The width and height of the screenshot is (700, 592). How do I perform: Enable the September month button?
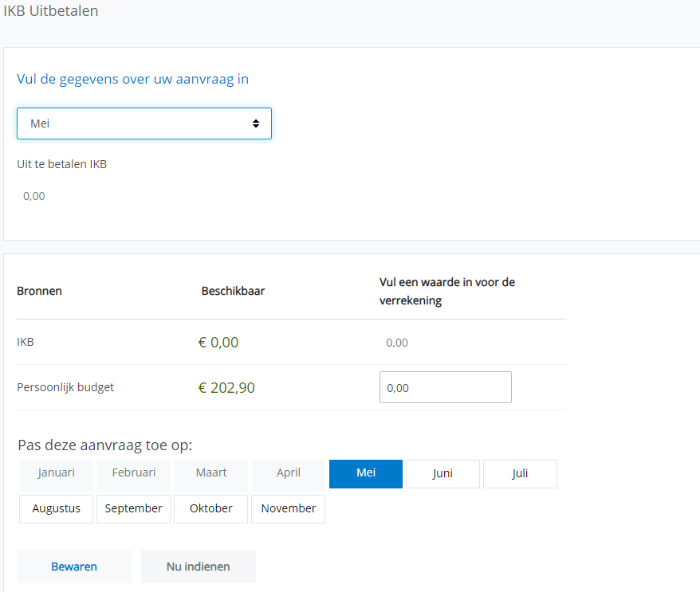coord(133,509)
